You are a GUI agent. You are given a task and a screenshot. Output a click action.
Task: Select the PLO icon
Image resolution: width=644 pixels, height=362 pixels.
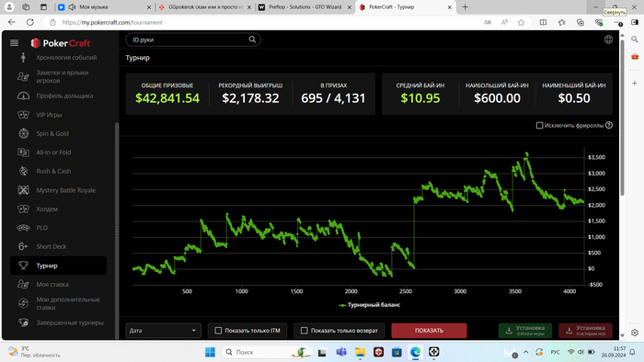(23, 228)
